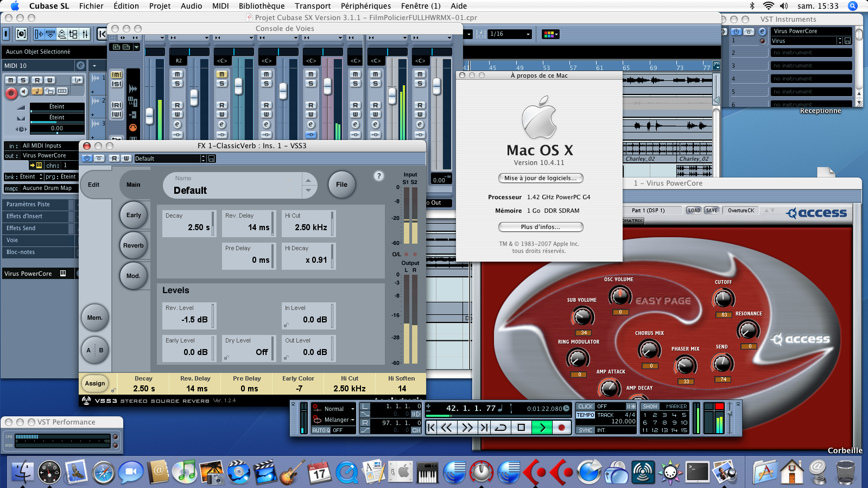Click the Resonance knob on Virus PowerCore

pyautogui.click(x=748, y=330)
